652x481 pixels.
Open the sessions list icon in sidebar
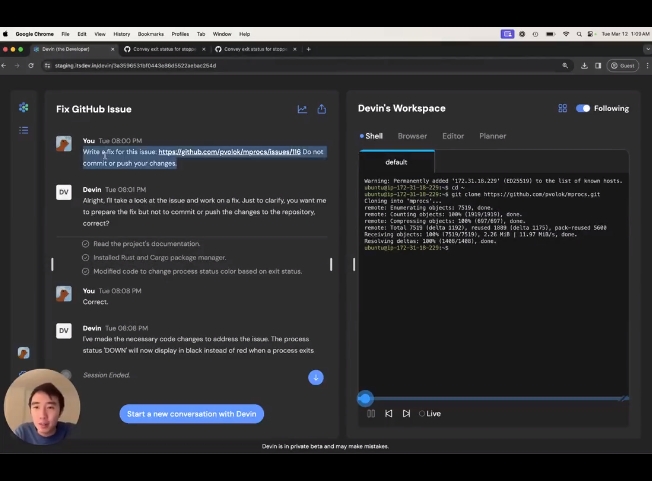click(23, 130)
